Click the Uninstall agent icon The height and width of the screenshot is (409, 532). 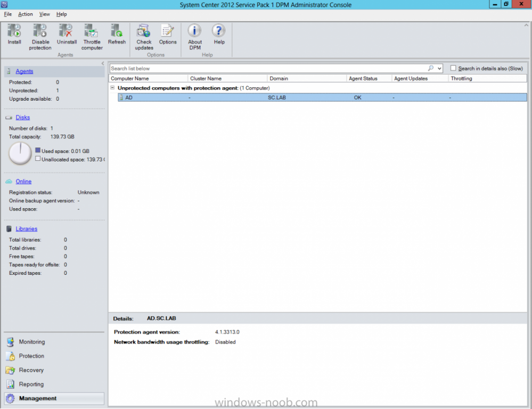[66, 30]
